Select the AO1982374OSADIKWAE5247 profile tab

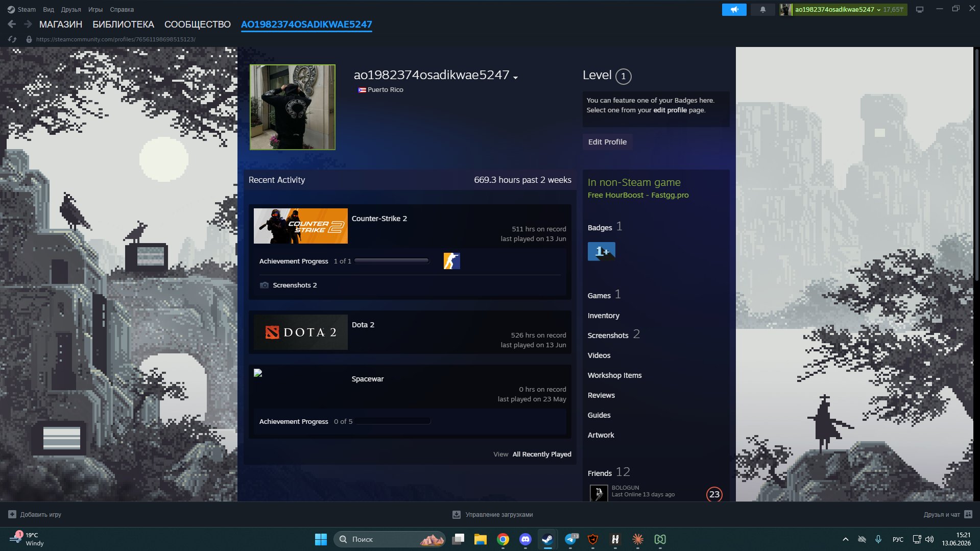pyautogui.click(x=306, y=25)
